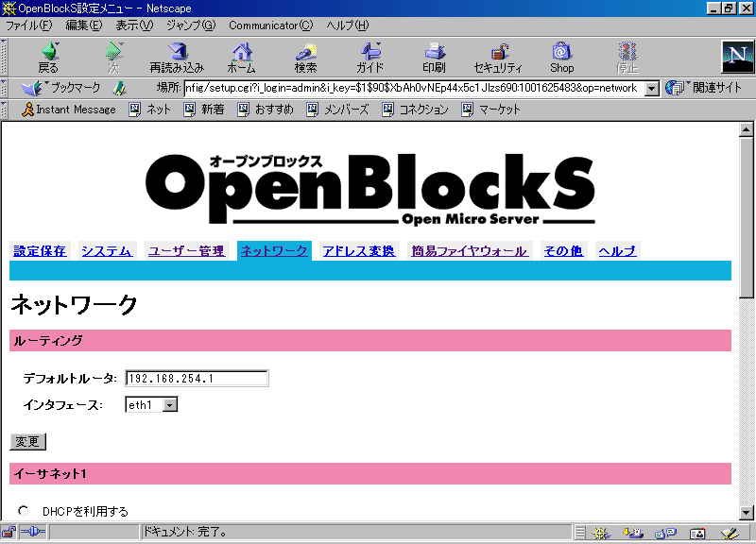Click the location URL address field
The height and width of the screenshot is (544, 756).
[414, 88]
